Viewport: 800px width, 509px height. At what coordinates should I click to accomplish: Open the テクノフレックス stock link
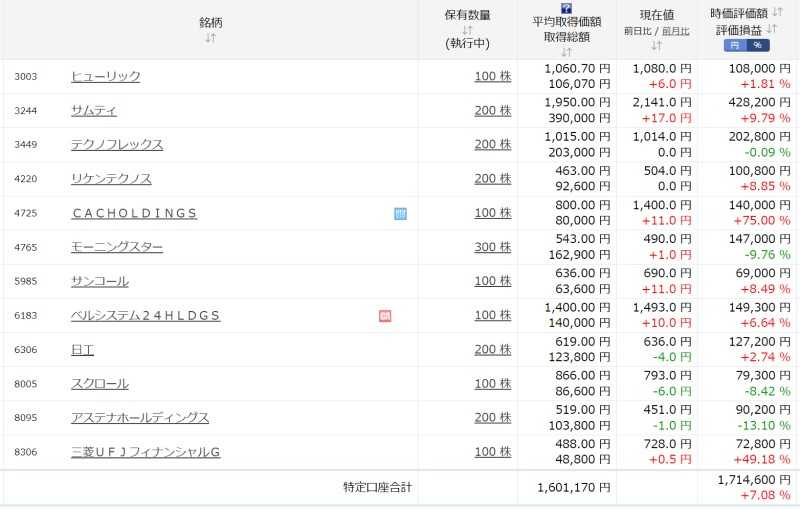(x=117, y=145)
